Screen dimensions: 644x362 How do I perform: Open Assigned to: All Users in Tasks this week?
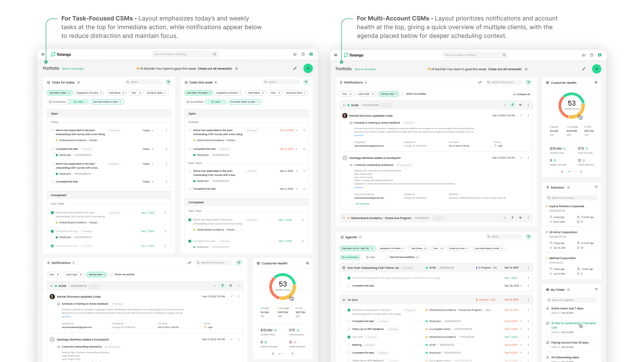(x=229, y=93)
